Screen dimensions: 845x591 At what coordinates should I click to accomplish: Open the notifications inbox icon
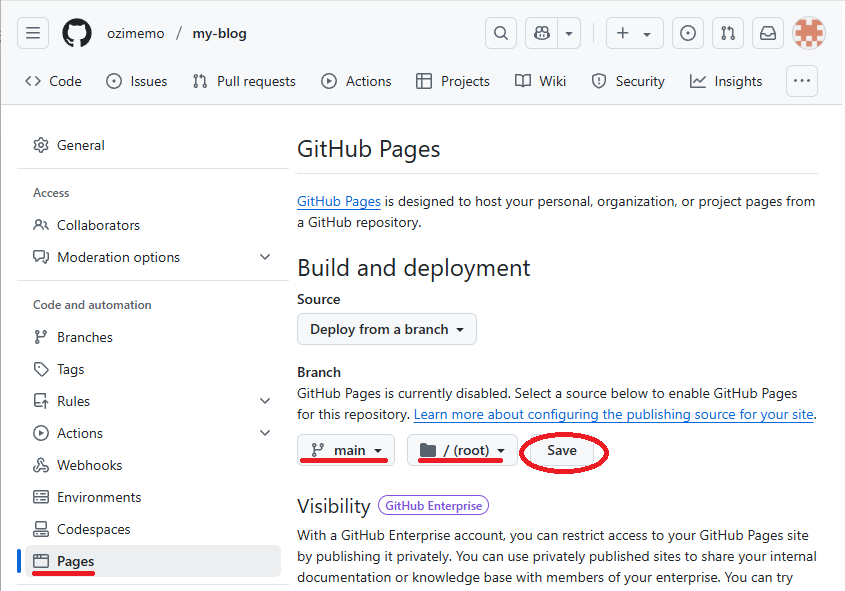point(767,33)
